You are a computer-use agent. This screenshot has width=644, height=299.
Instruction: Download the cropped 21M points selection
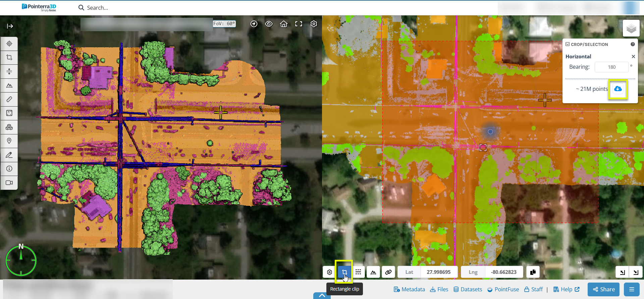click(x=618, y=89)
